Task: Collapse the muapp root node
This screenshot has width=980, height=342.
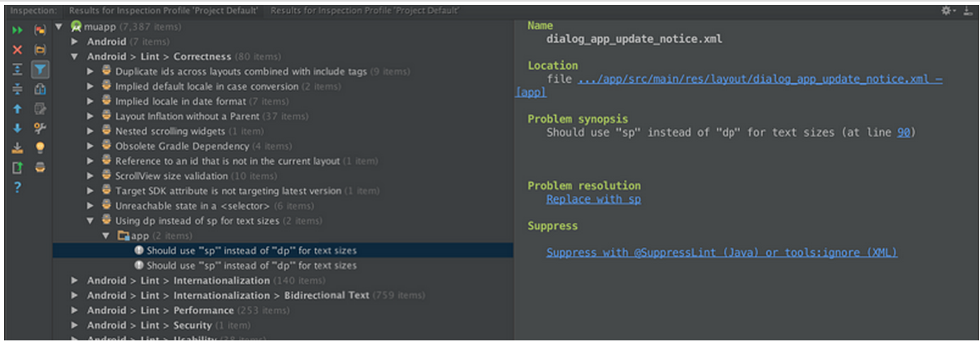Action: pyautogui.click(x=60, y=27)
